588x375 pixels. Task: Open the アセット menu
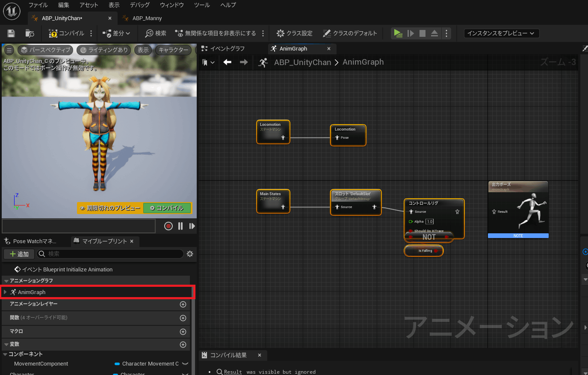tap(89, 5)
